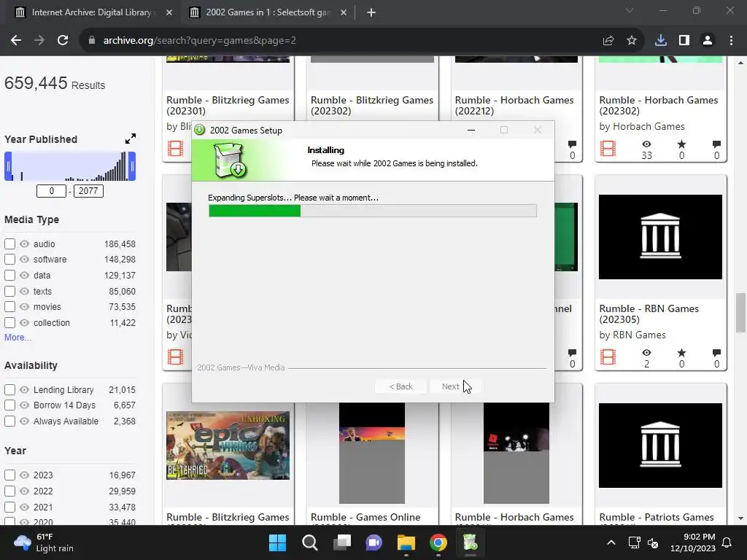Check the audio media type filter
Screen dimensions: 747x560
[x=9, y=244]
